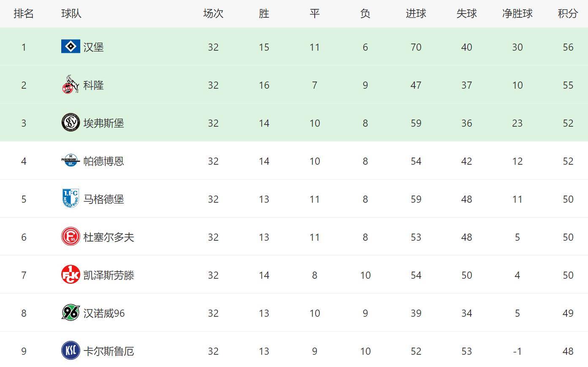Click the Düsseldorf red circular crest
This screenshot has width=588, height=367.
(x=71, y=237)
